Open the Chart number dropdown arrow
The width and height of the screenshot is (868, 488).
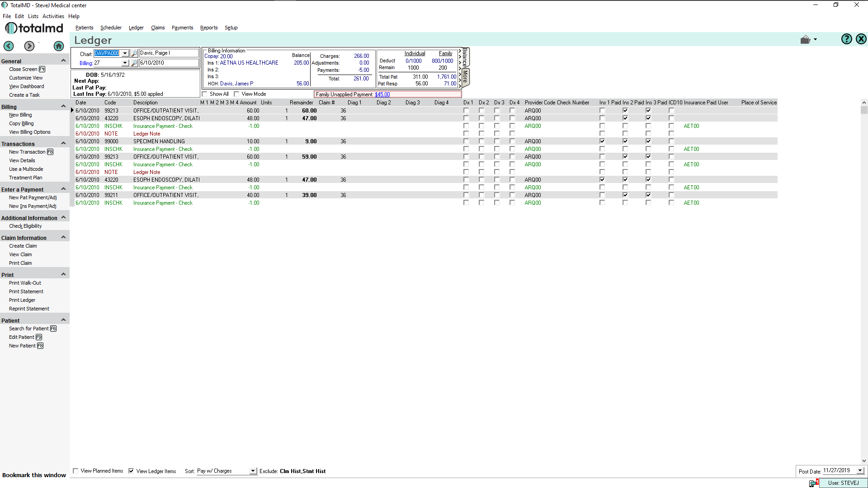125,53
